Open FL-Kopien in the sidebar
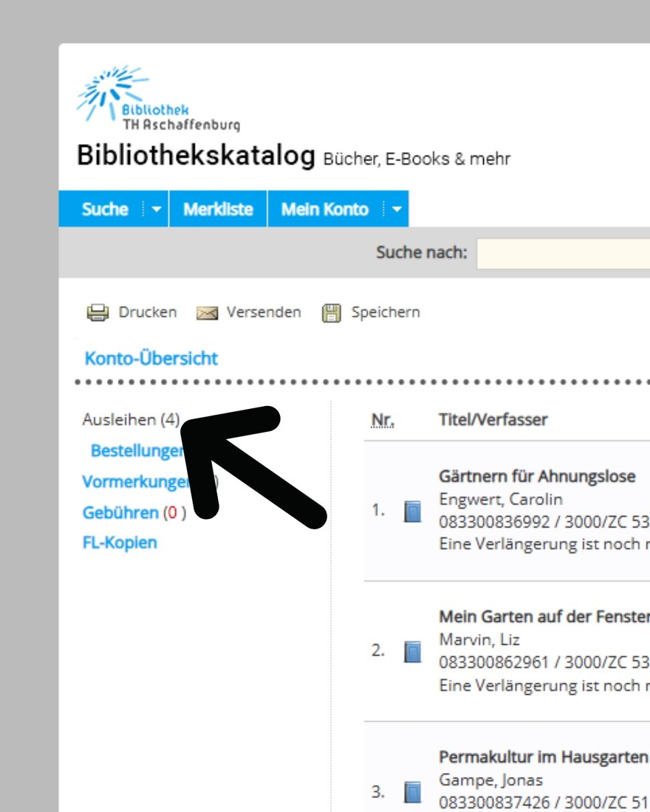Image resolution: width=650 pixels, height=812 pixels. [x=120, y=543]
